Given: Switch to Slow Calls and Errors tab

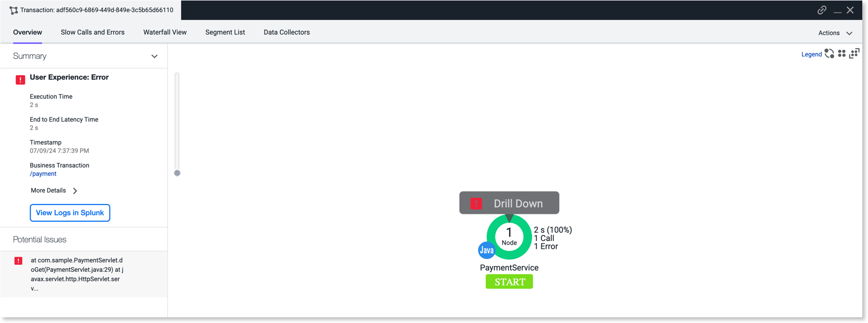Looking at the screenshot, I should coord(93,32).
